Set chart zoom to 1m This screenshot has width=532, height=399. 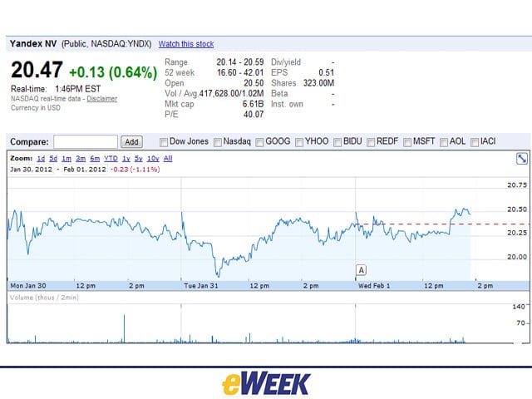[x=66, y=159]
